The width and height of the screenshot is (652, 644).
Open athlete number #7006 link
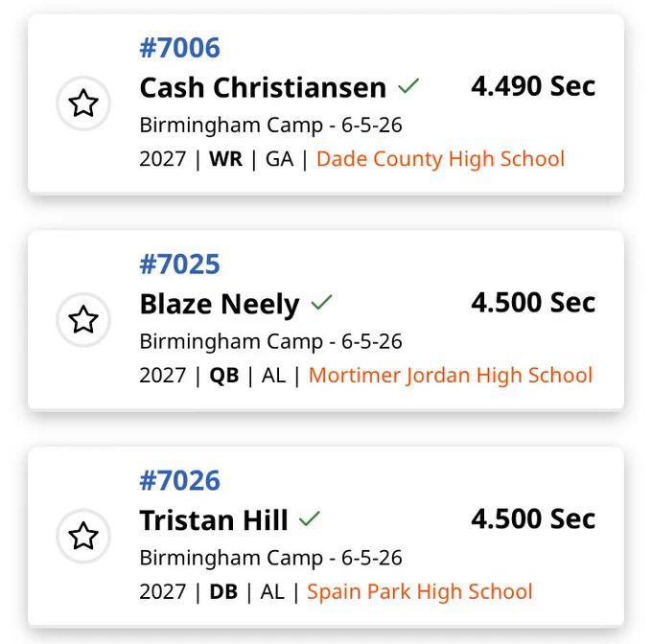click(x=179, y=47)
